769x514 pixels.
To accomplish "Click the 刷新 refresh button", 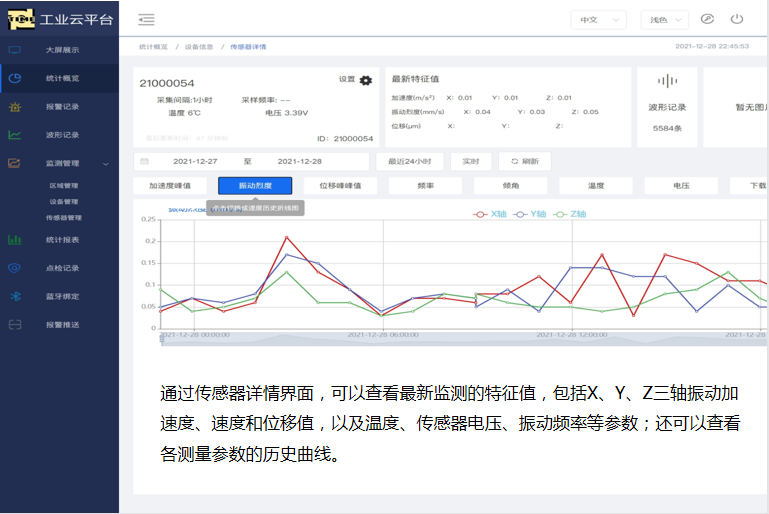I will pyautogui.click(x=524, y=161).
